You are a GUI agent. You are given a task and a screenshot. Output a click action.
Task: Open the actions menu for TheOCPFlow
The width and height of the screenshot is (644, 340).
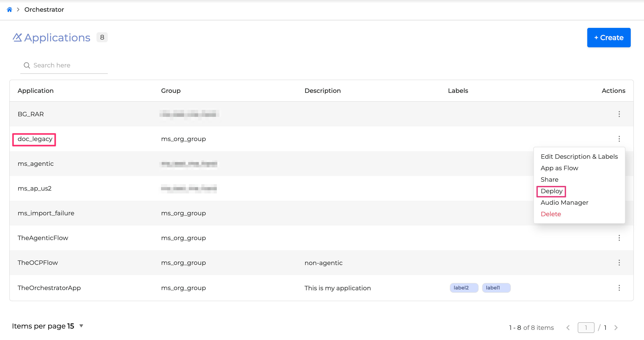[619, 263]
